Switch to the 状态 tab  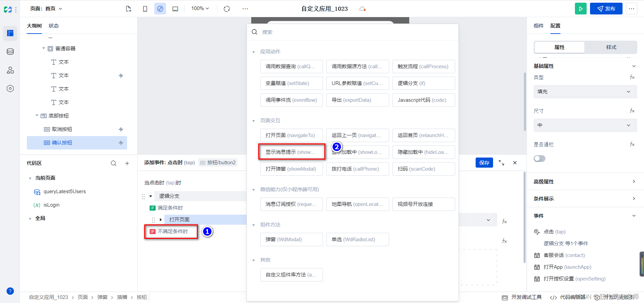pos(54,26)
